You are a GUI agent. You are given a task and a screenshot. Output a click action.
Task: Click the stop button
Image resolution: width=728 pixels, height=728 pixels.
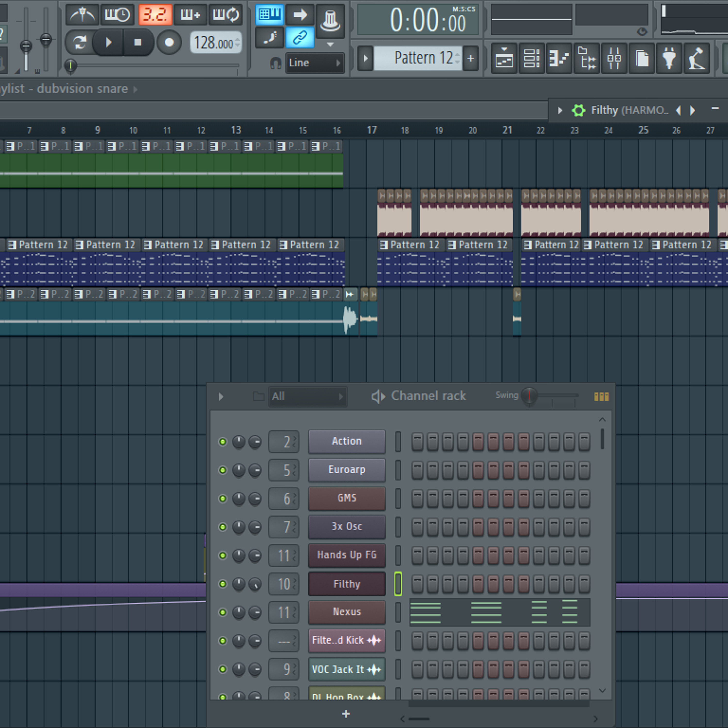[x=138, y=42]
